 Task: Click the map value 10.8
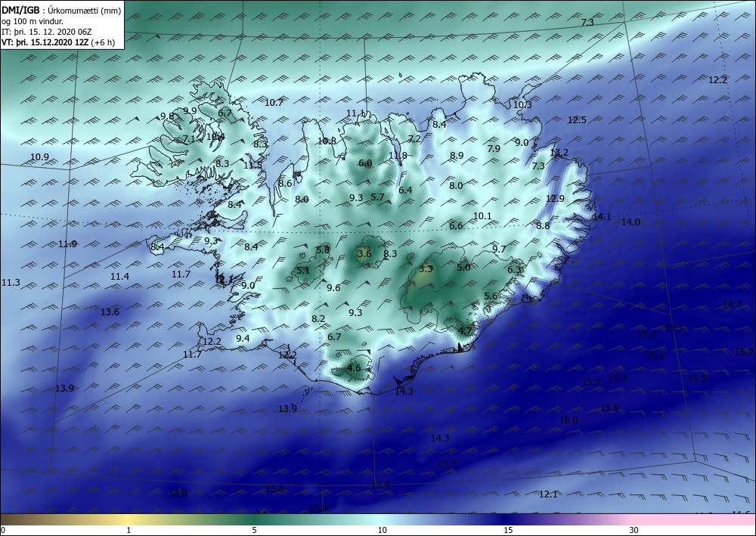[327, 141]
